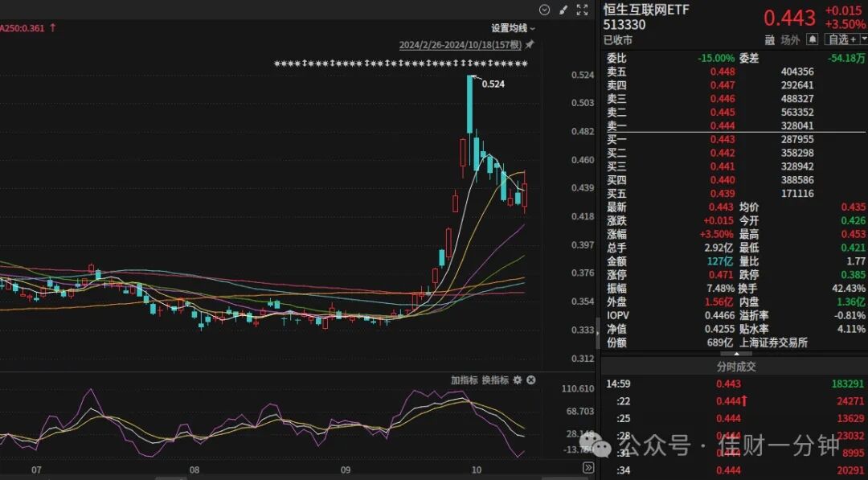Screen dimensions: 868x480
Task: Select the 分时成交 header tab
Action: pos(736,367)
